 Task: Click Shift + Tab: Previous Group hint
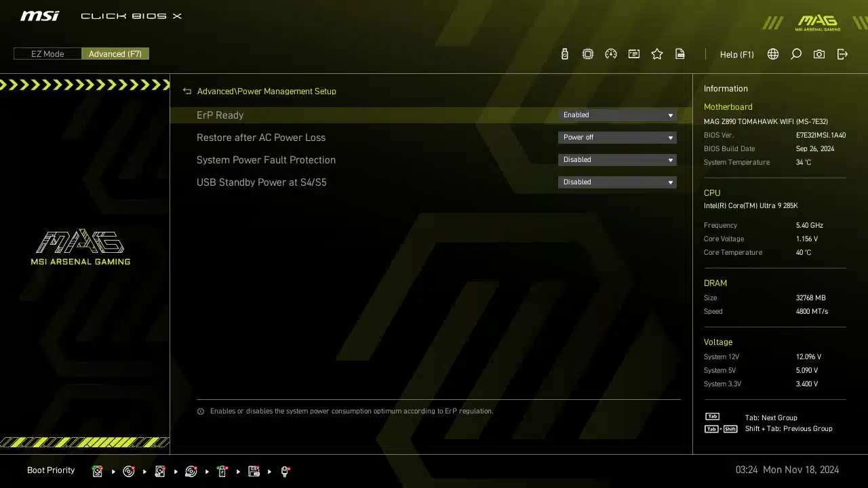(x=789, y=429)
